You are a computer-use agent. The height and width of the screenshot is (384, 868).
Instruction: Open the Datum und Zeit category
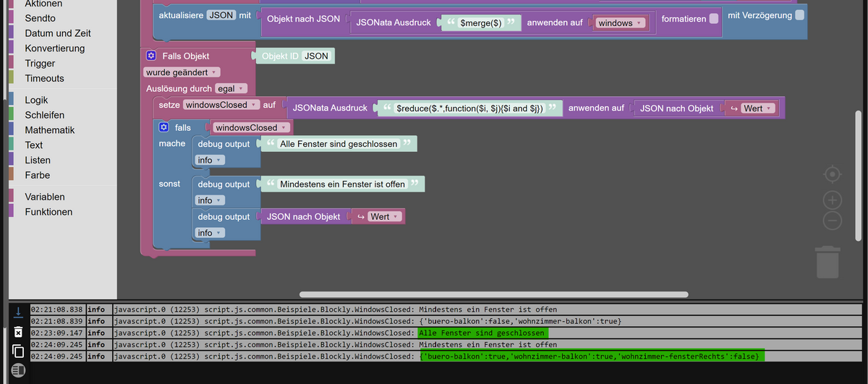58,33
